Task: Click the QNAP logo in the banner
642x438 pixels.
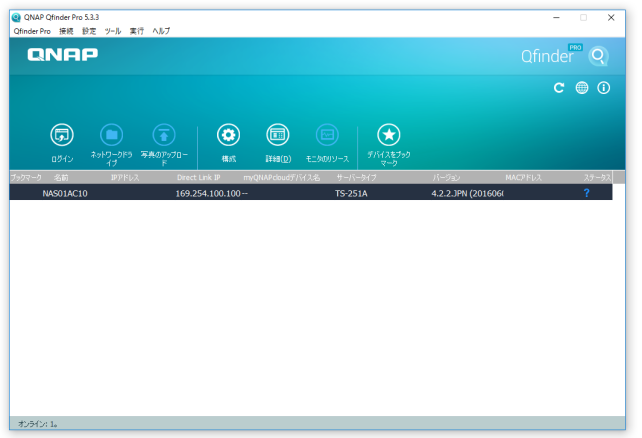Action: click(63, 54)
